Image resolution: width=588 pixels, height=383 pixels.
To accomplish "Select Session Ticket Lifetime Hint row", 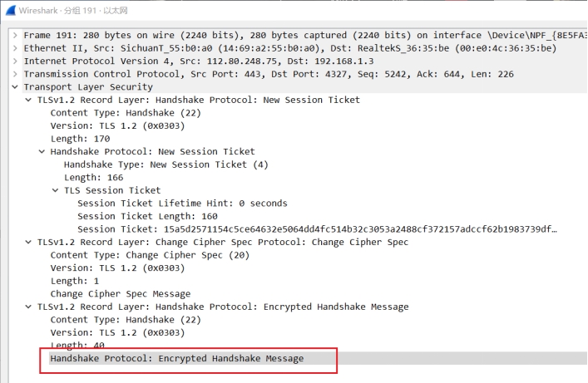I will (181, 204).
